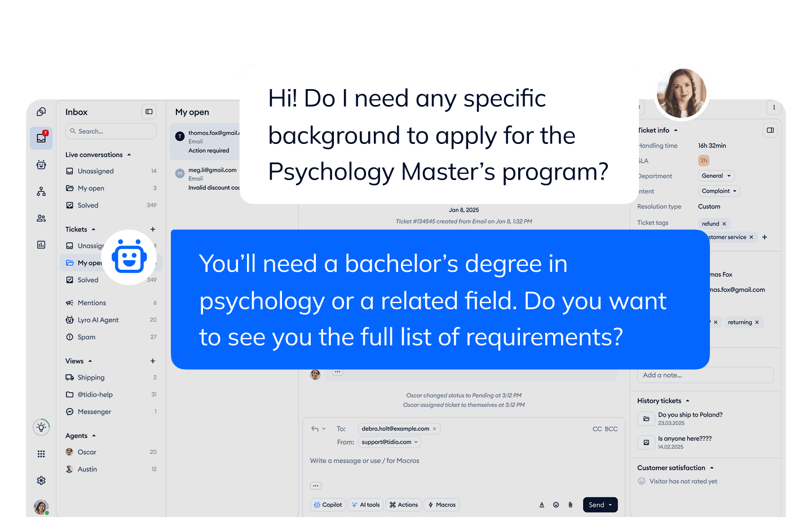
Task: Open the automation flows icon in left rail
Action: coord(41,191)
